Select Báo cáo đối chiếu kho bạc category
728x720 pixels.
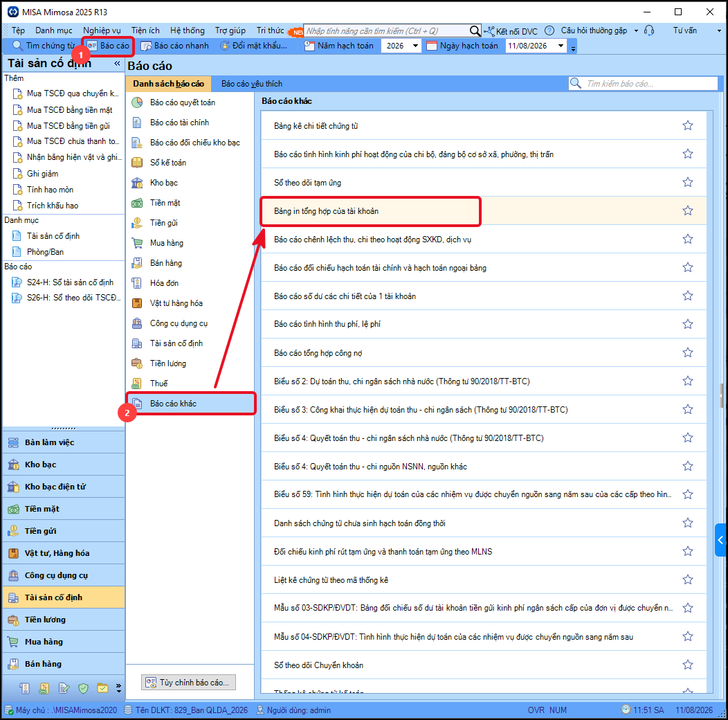click(x=190, y=143)
